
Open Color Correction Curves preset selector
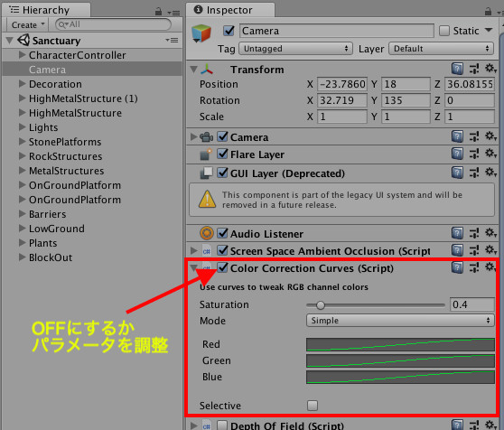tap(474, 267)
